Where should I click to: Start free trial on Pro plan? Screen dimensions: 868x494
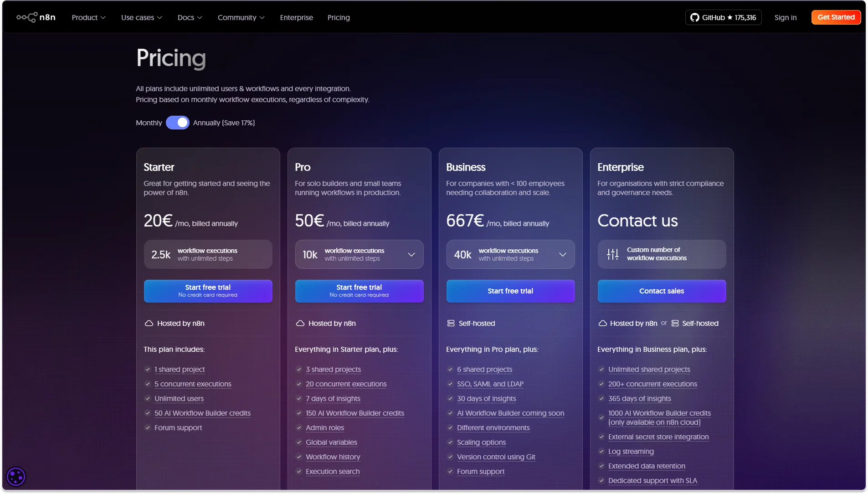point(359,291)
